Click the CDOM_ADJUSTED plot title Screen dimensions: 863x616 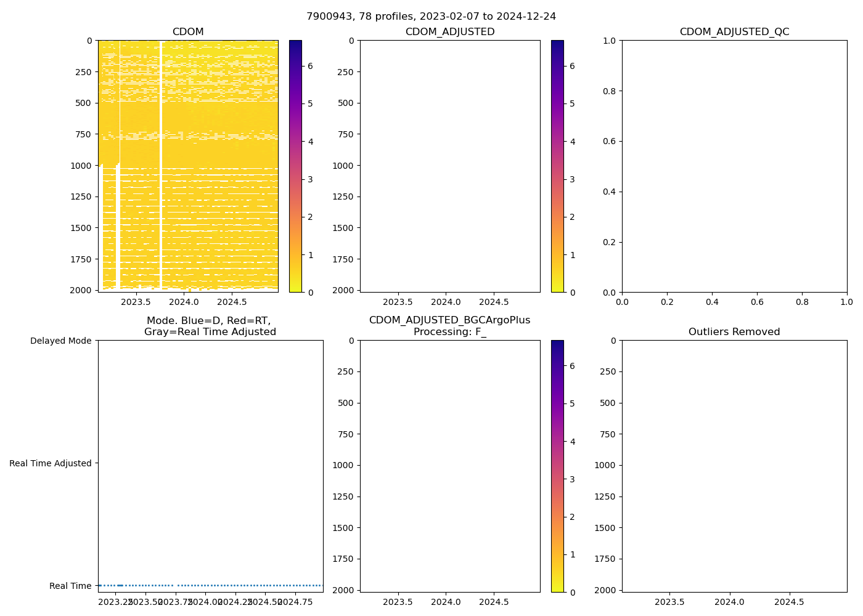coord(449,32)
